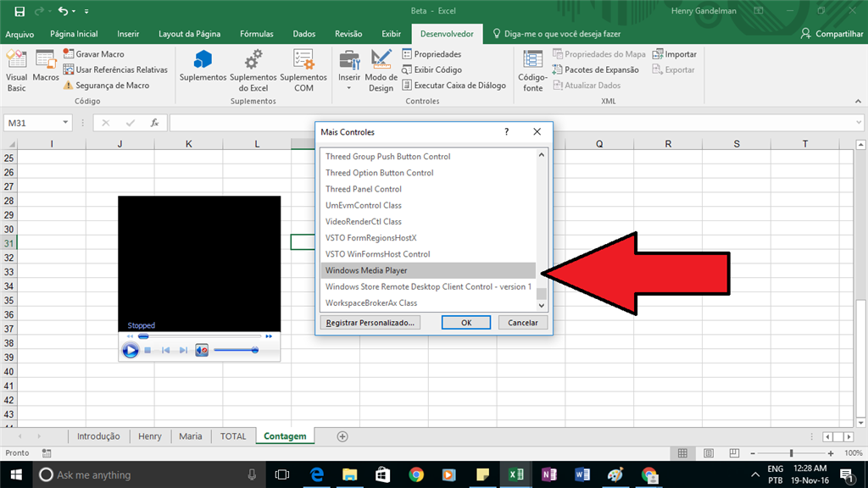Select VideoRenderCtl Class entry
Screen dimensions: 868x488
tap(428, 221)
